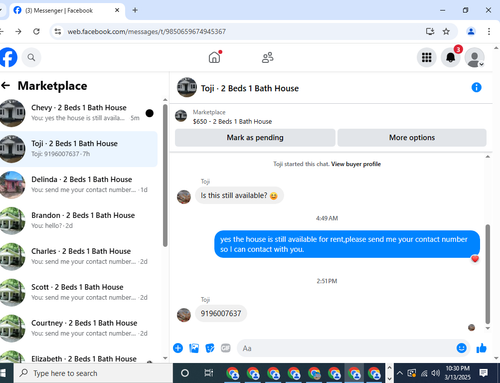This screenshot has width=500, height=383.
Task: Click the message "Is this still available?"
Action: [x=239, y=195]
